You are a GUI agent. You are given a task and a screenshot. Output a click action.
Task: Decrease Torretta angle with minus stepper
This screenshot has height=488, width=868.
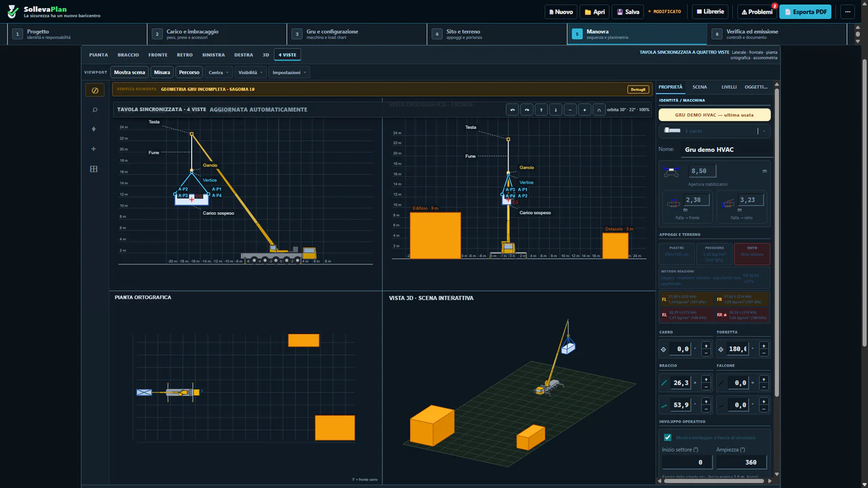[x=764, y=353]
